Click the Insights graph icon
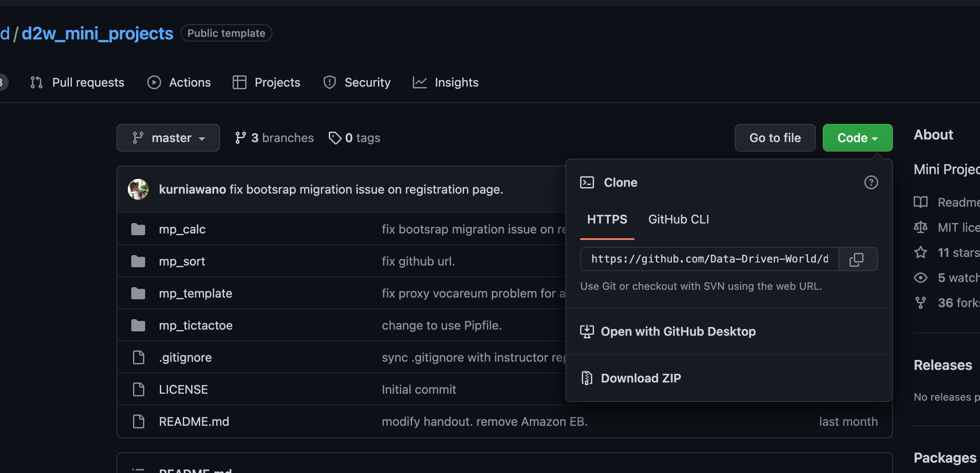The image size is (980, 473). click(419, 82)
